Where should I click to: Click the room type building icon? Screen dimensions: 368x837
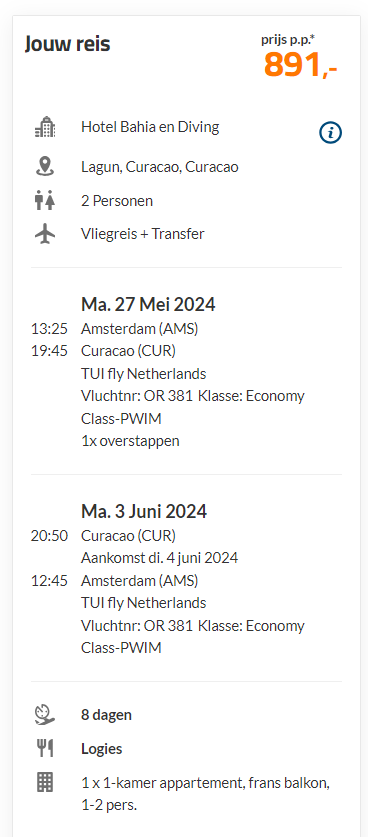(45, 783)
